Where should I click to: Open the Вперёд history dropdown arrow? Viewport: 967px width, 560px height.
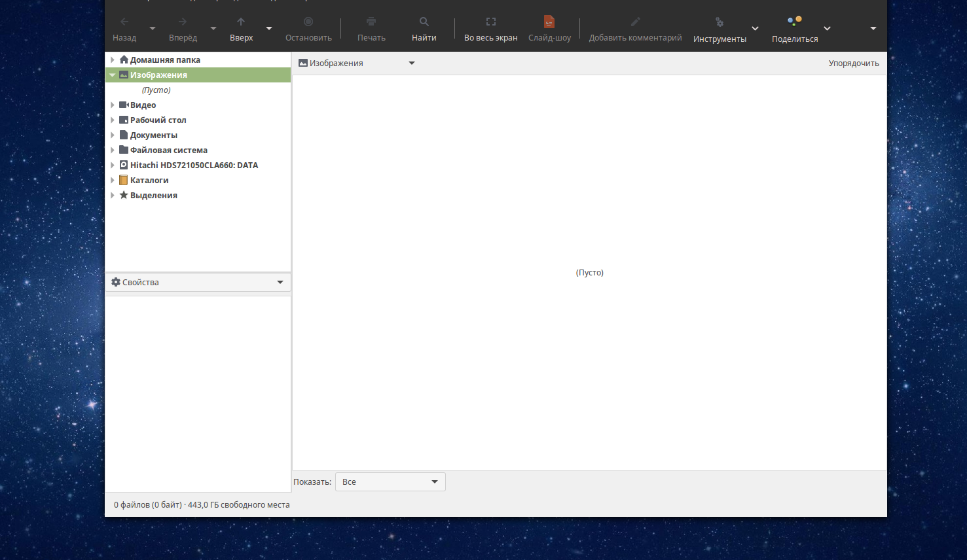tap(213, 29)
